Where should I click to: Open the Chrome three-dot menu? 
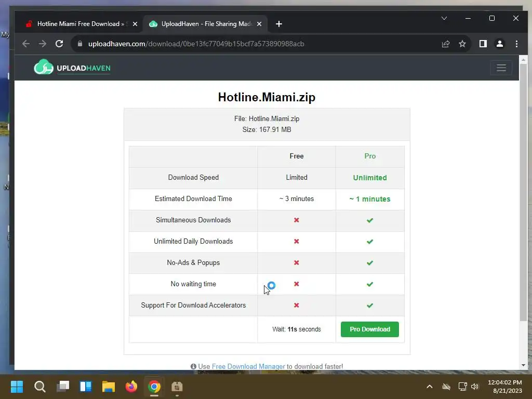coord(516,44)
